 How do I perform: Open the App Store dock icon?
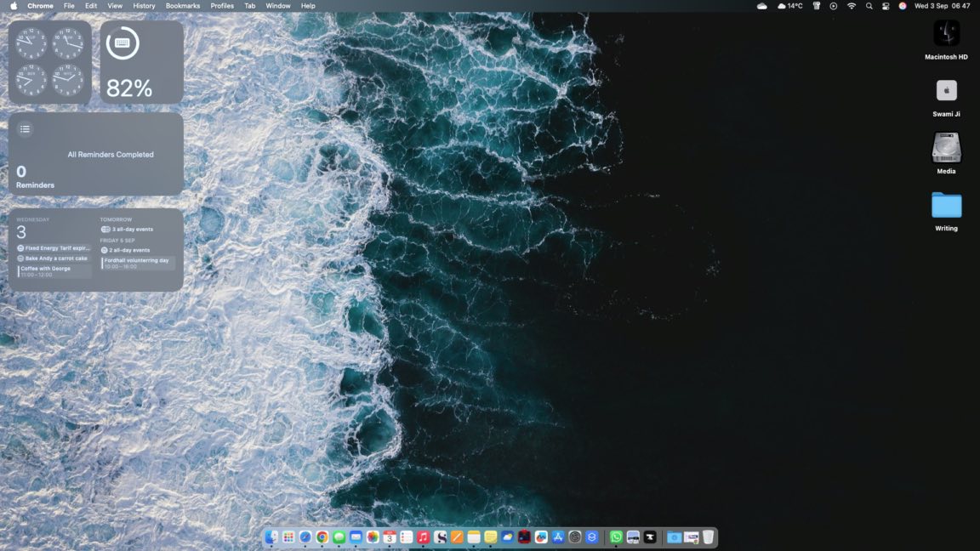558,537
